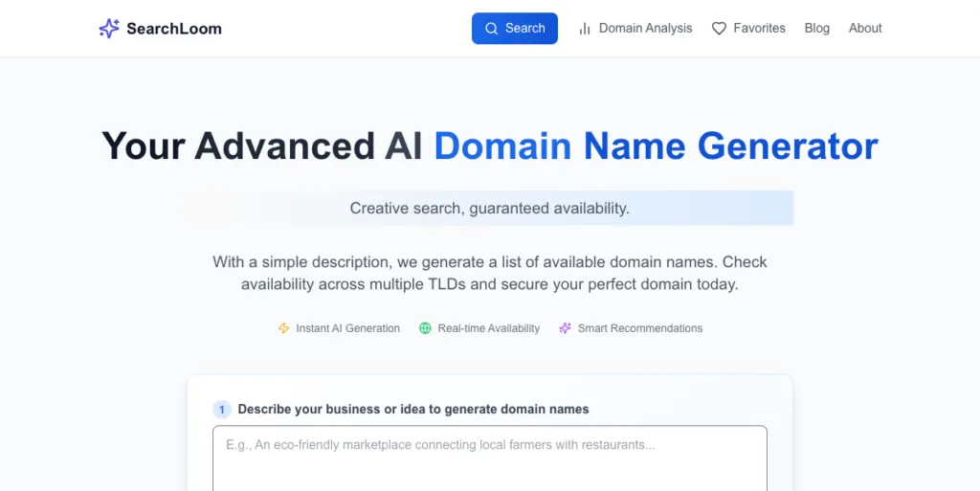This screenshot has width=980, height=491.
Task: Click 'Creative search, guaranteed availability.' tagline
Action: point(489,208)
